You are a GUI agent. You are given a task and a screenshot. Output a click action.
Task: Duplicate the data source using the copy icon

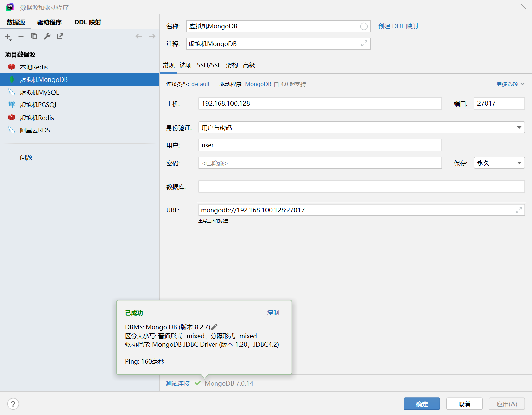coord(34,36)
